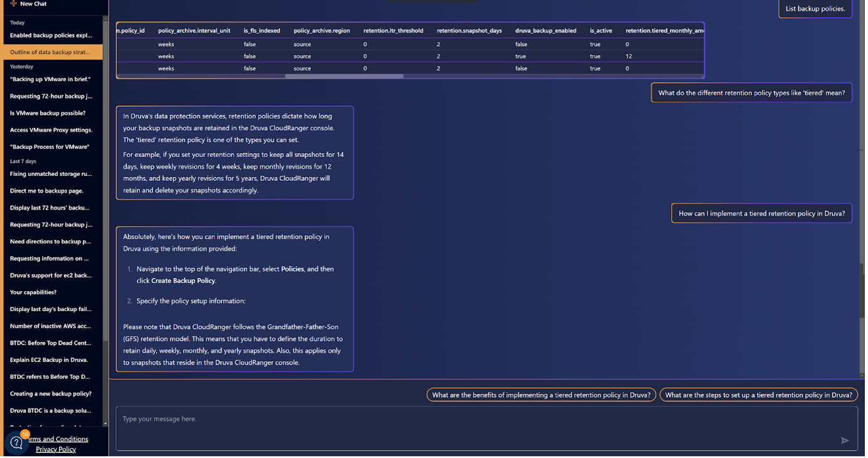Click the 'How can I implement a tiered retention policy' message
Viewport: 868px width, 458px height.
coord(761,213)
